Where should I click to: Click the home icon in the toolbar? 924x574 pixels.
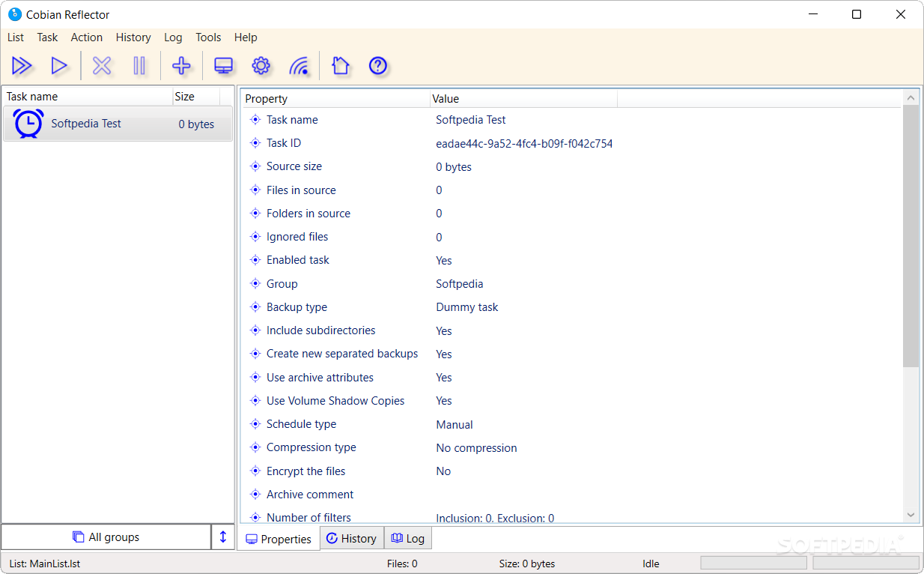click(340, 65)
